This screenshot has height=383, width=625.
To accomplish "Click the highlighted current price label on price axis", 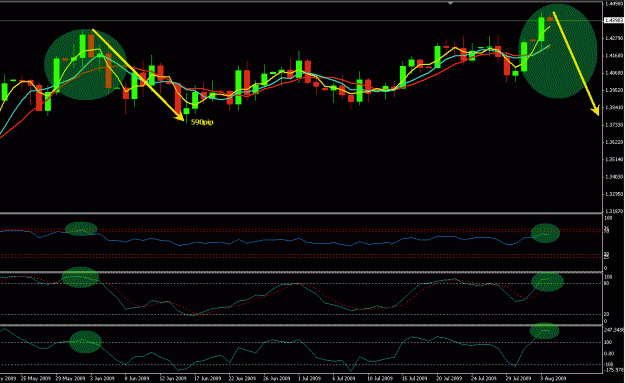I will coord(614,20).
